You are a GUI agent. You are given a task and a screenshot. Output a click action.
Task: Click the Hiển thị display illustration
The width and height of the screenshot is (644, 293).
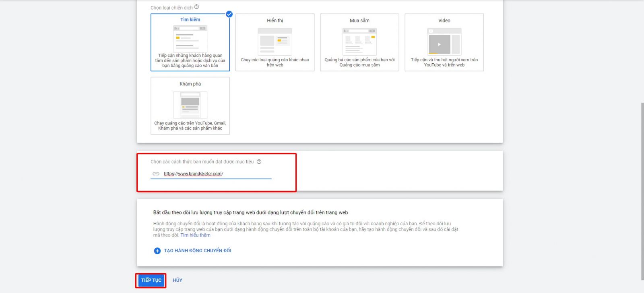point(275,41)
